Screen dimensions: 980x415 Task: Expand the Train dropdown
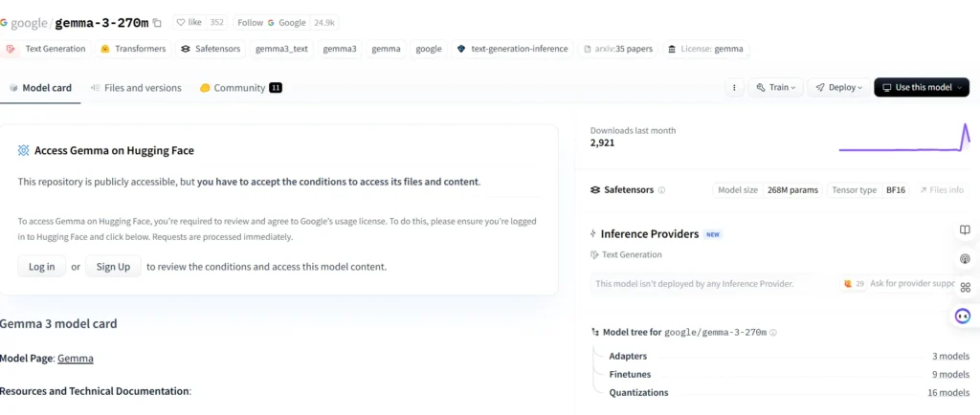[x=775, y=87]
